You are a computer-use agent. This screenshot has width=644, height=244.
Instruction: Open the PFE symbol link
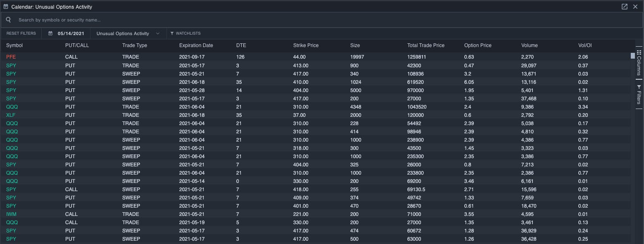click(11, 57)
